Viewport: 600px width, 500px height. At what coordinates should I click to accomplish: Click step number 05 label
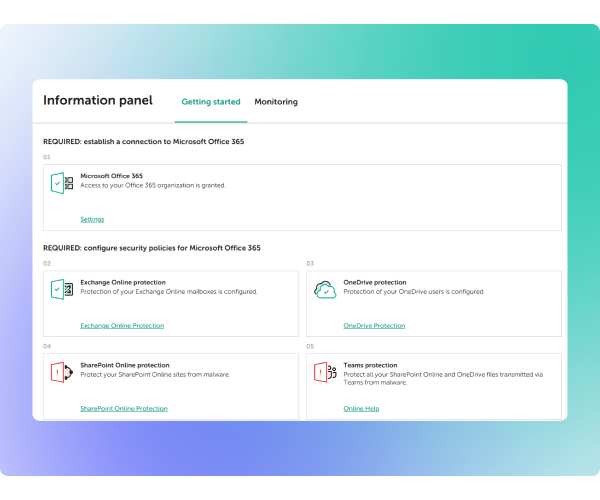(310, 346)
